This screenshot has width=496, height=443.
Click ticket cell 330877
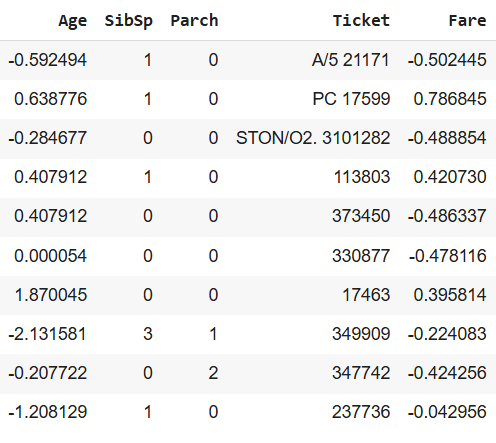tap(361, 256)
